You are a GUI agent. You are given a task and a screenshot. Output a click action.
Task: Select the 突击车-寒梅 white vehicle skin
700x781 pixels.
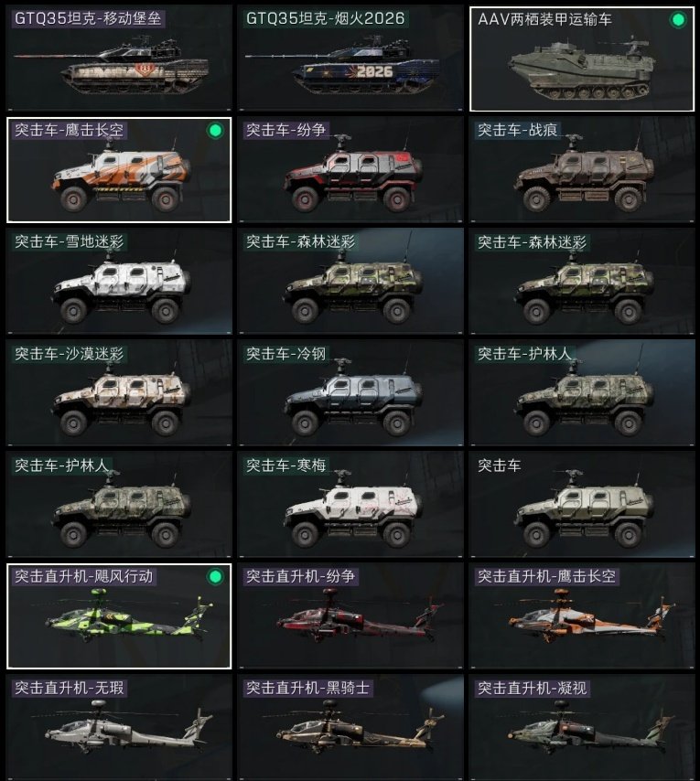350,505
